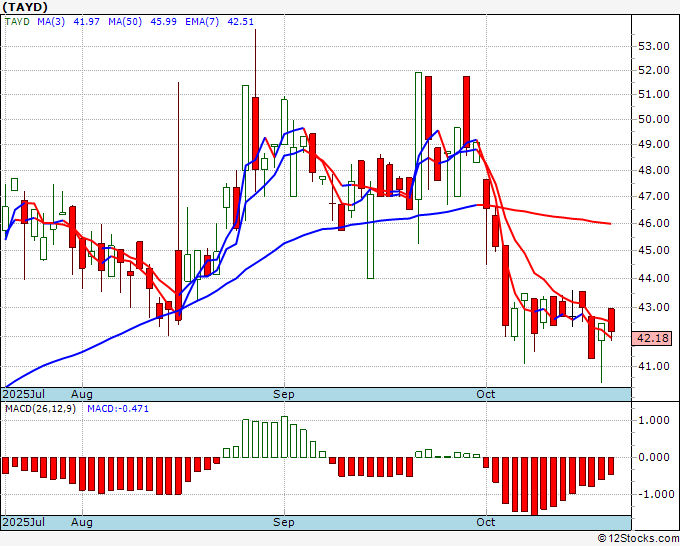
Task: Click the tallest MACD green histogram bar
Action: [284, 437]
